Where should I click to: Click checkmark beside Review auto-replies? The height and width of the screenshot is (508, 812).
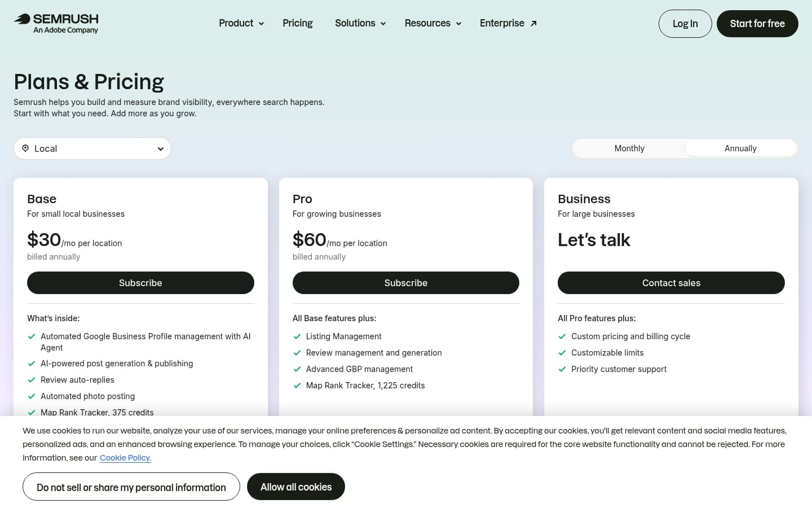[32, 380]
